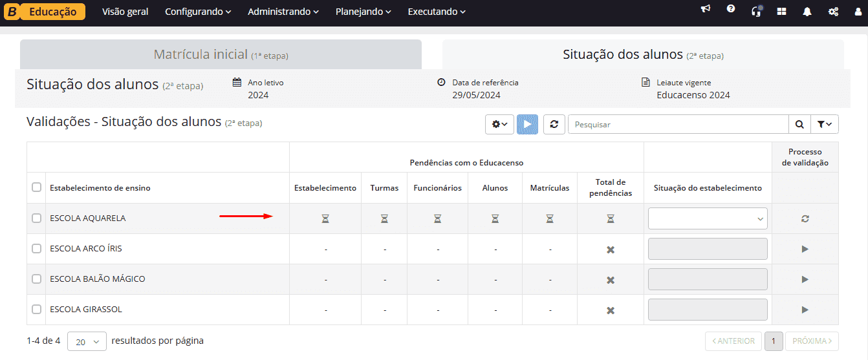Click the ANTERIOR pagination button
The width and height of the screenshot is (868, 360).
pyautogui.click(x=733, y=341)
